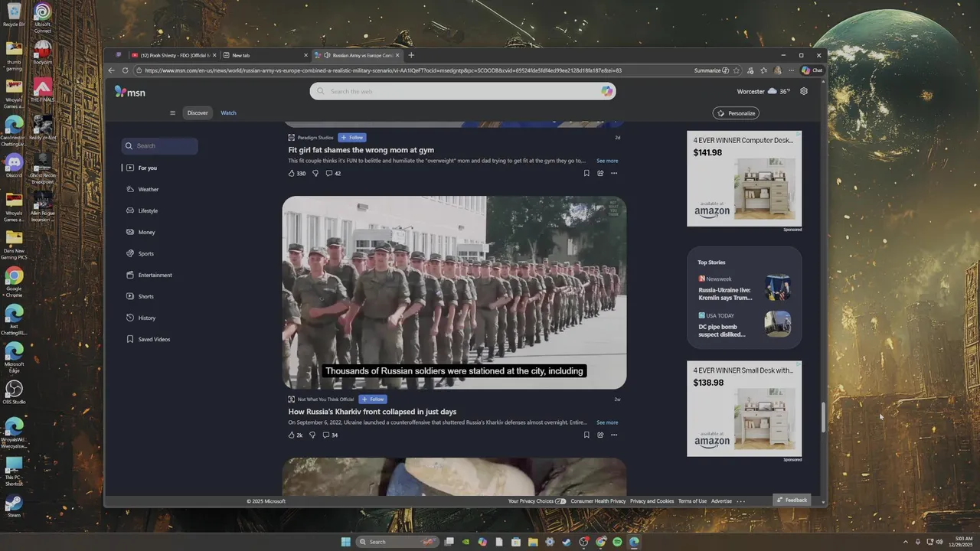Like the Fit girl gym video
Image resolution: width=980 pixels, height=551 pixels.
(296, 173)
